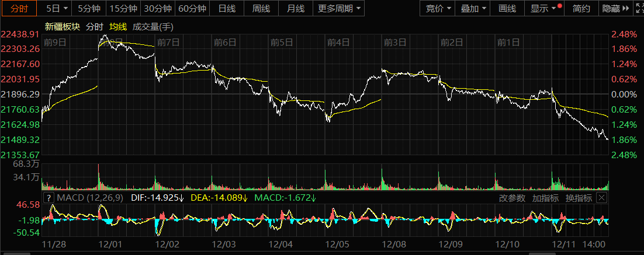Image resolution: width=644 pixels, height=255 pixels.
Task: Toggle the 均线 average line legend
Action: pyautogui.click(x=118, y=26)
